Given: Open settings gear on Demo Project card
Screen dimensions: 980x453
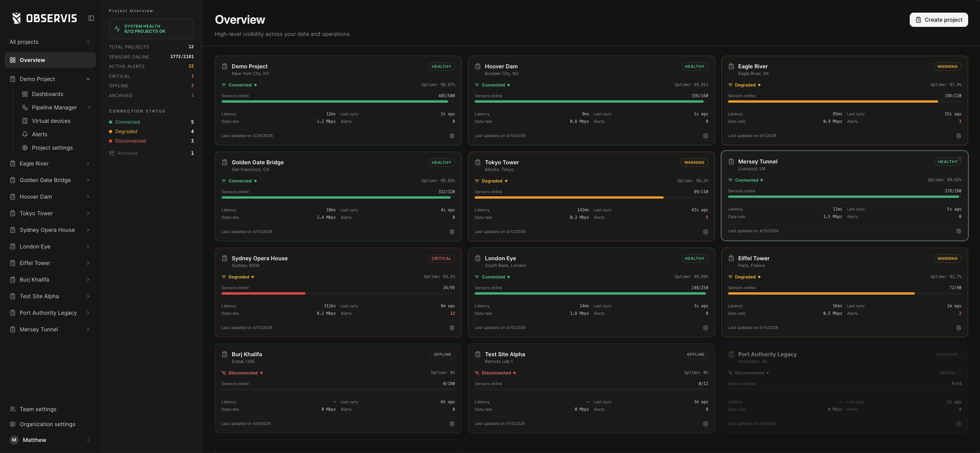Looking at the screenshot, I should point(452,136).
